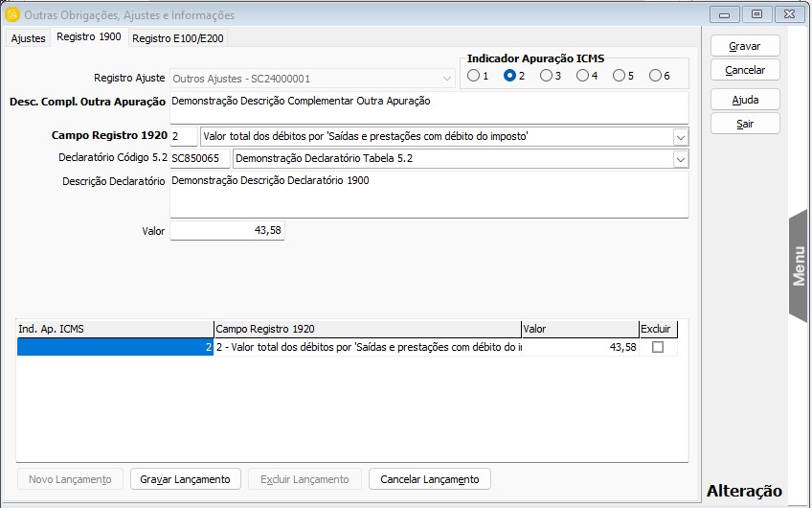812x508 pixels.
Task: Choose radio option 6 for ICMS indicator
Action: 655,76
